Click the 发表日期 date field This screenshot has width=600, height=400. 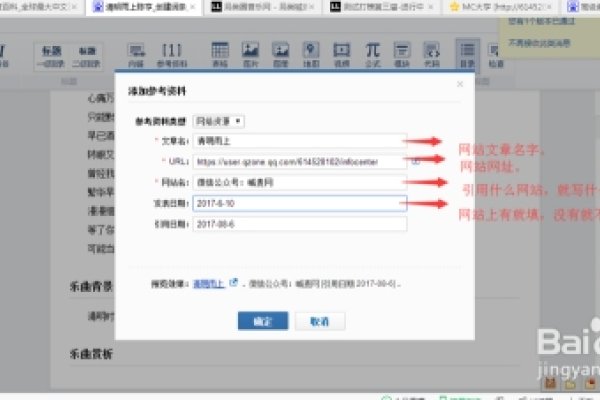[300, 203]
